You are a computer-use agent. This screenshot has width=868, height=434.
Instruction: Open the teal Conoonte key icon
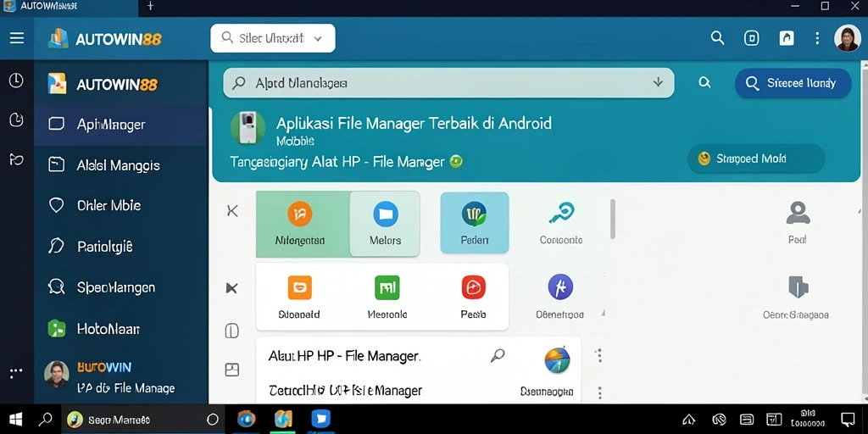(561, 213)
